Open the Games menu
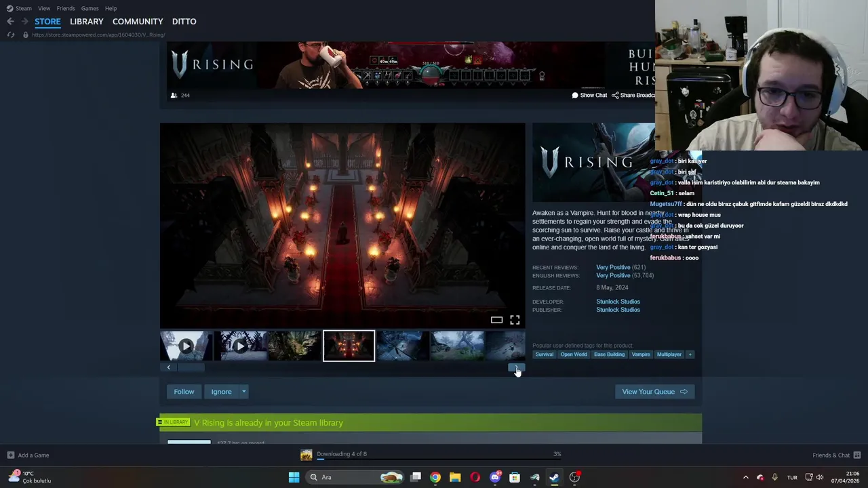The image size is (868, 488). [90, 8]
